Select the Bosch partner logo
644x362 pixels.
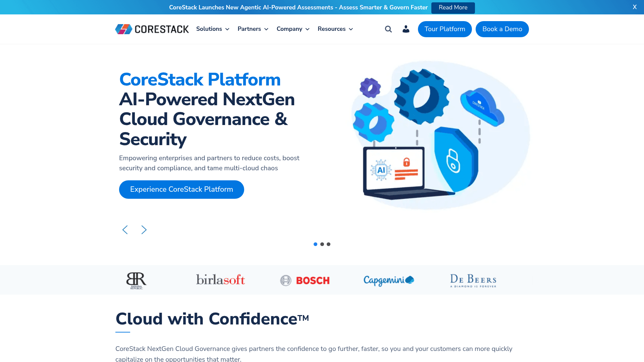(x=305, y=280)
